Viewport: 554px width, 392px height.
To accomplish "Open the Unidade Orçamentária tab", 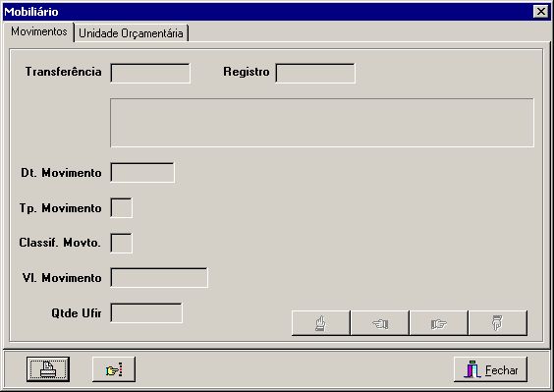I will click(x=131, y=33).
